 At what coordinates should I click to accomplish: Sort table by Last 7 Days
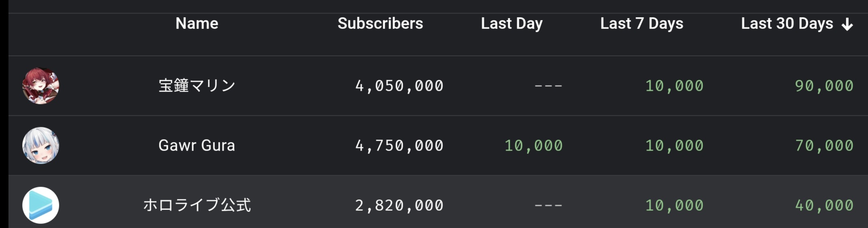641,24
